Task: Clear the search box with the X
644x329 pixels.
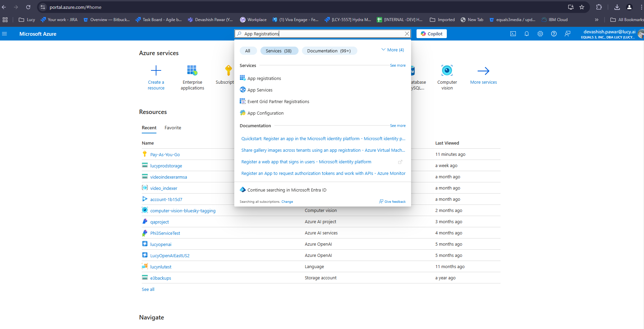Action: [407, 34]
